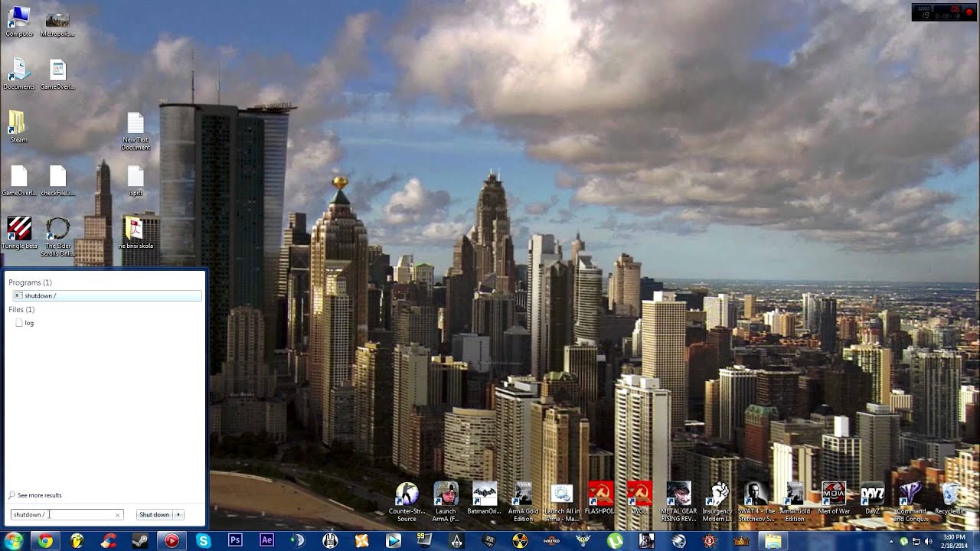The height and width of the screenshot is (551, 980).
Task: Open the WGL desktop shortcut
Action: [639, 498]
